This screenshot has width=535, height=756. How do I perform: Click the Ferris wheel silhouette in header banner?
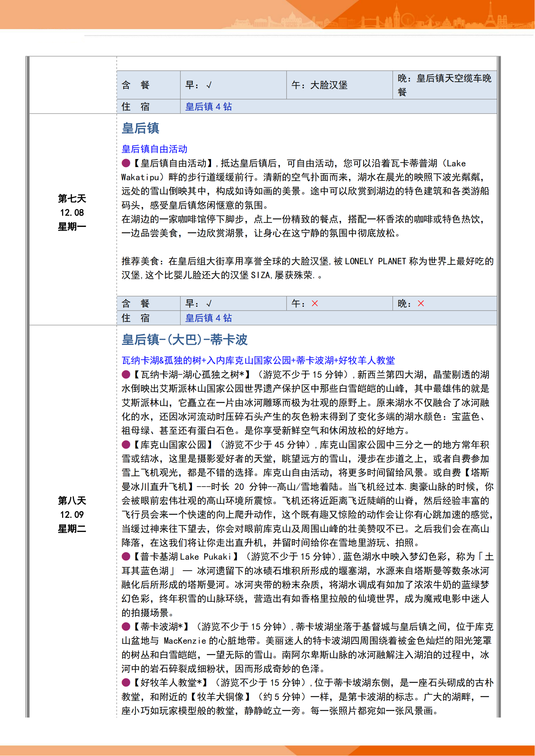(x=408, y=20)
